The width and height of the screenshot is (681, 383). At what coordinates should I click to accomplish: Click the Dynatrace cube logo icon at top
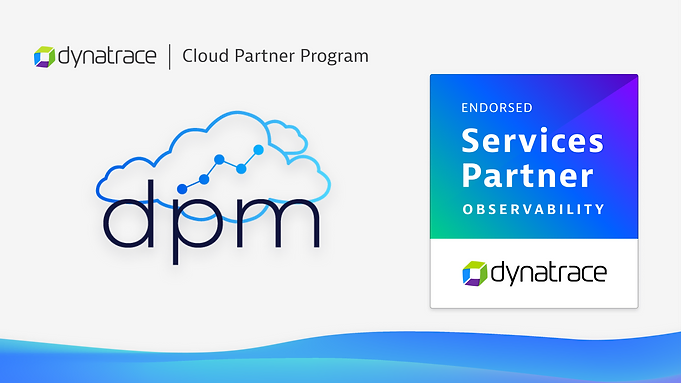(x=44, y=57)
